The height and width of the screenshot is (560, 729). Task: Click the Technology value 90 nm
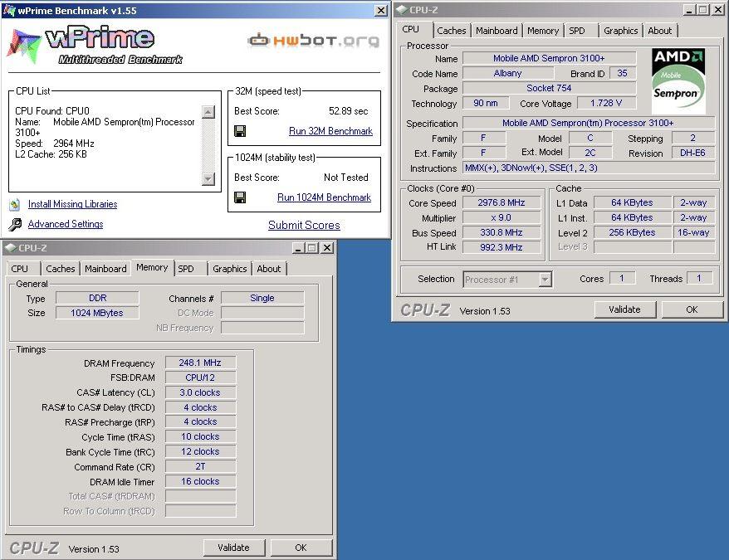click(x=486, y=103)
